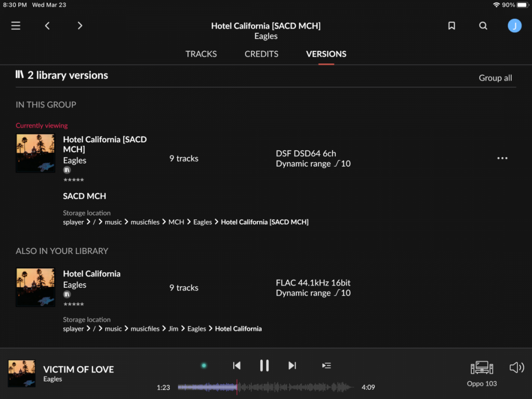
Task: Click Eagles artist in now playing bar
Action: pyautogui.click(x=52, y=379)
